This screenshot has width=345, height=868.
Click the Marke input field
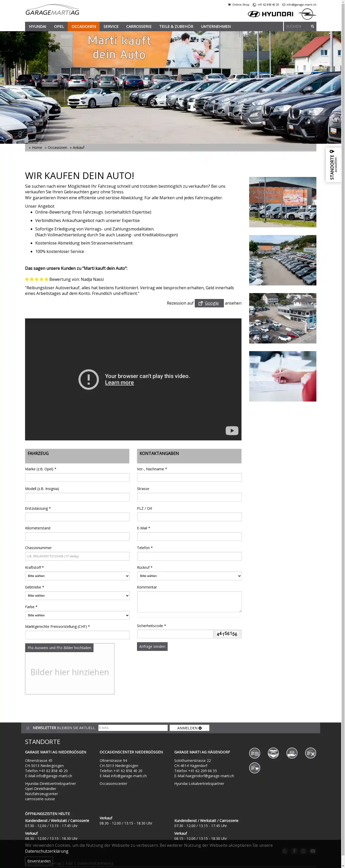tap(77, 477)
